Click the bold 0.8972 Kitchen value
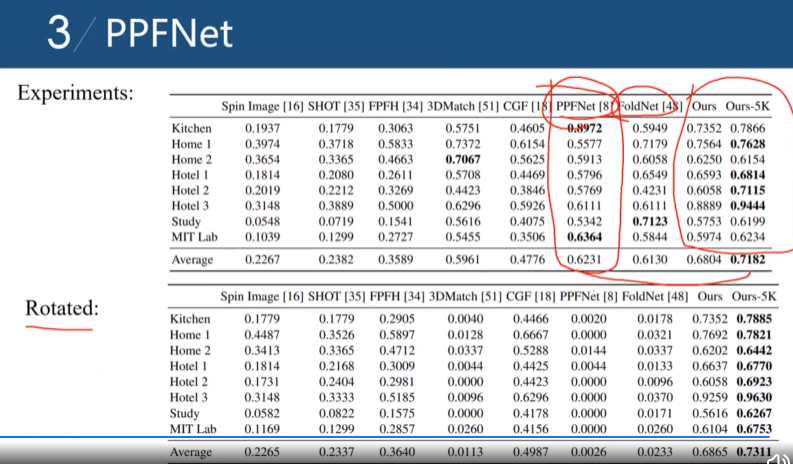Image resolution: width=793 pixels, height=464 pixels. tap(585, 129)
